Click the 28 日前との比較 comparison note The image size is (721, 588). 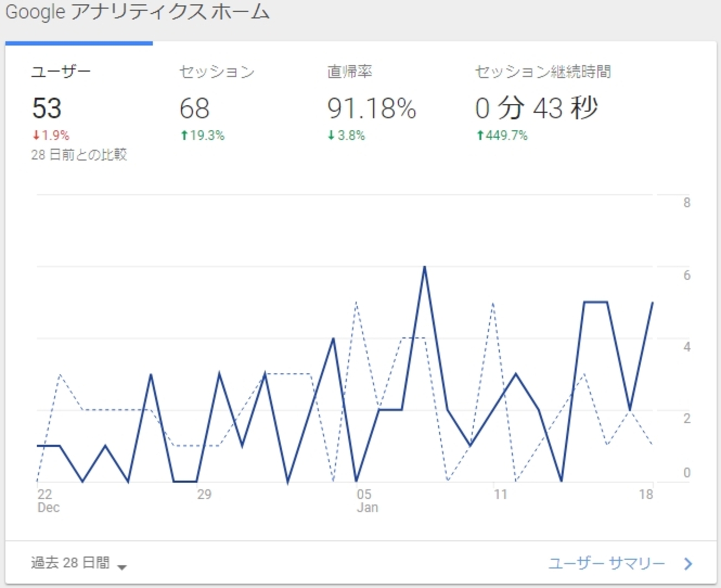coord(79,155)
